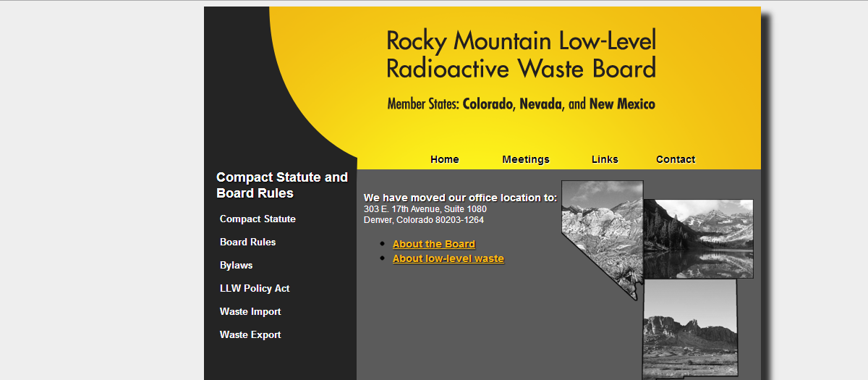Screen dimensions: 868x380
Task: Open the Home navigation item
Action: pyautogui.click(x=444, y=159)
